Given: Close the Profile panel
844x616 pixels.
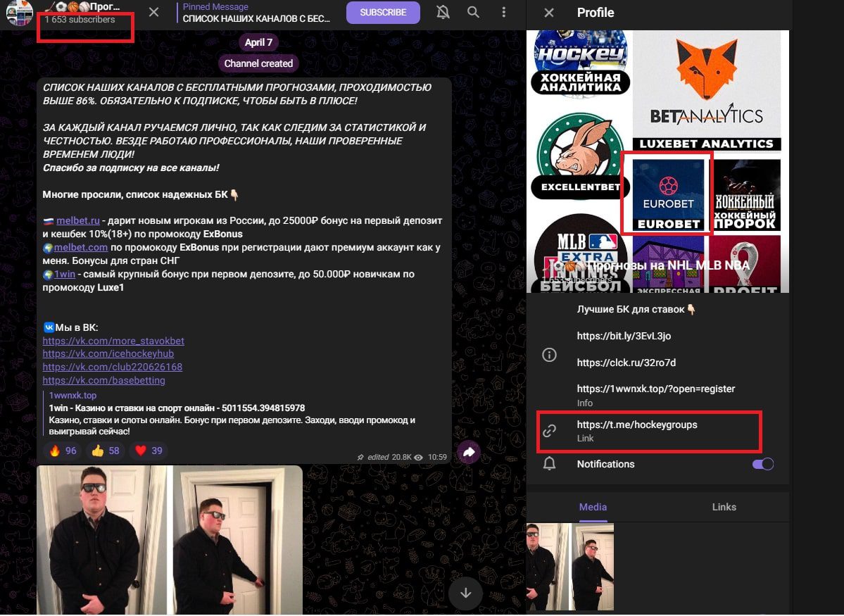Looking at the screenshot, I should [x=548, y=13].
